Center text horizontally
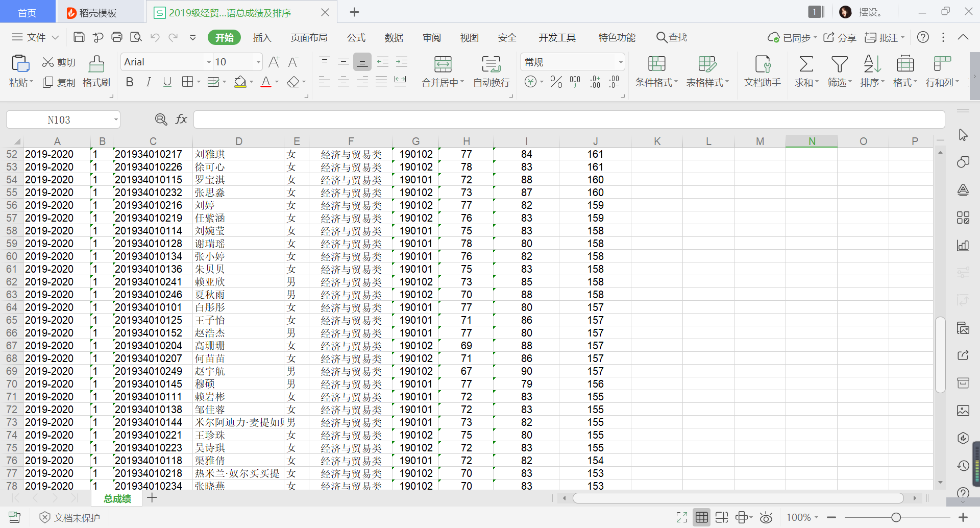This screenshot has width=980, height=528. pos(344,82)
